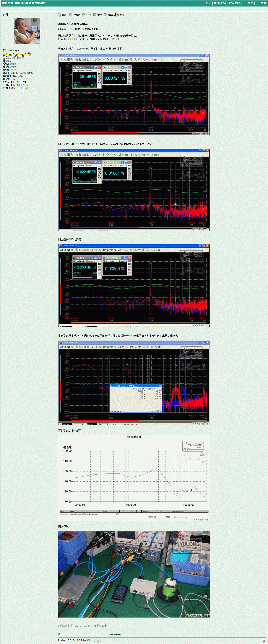Click the 在线时间:10561(小时) line
This screenshot has width=268, height=644.
16,82
